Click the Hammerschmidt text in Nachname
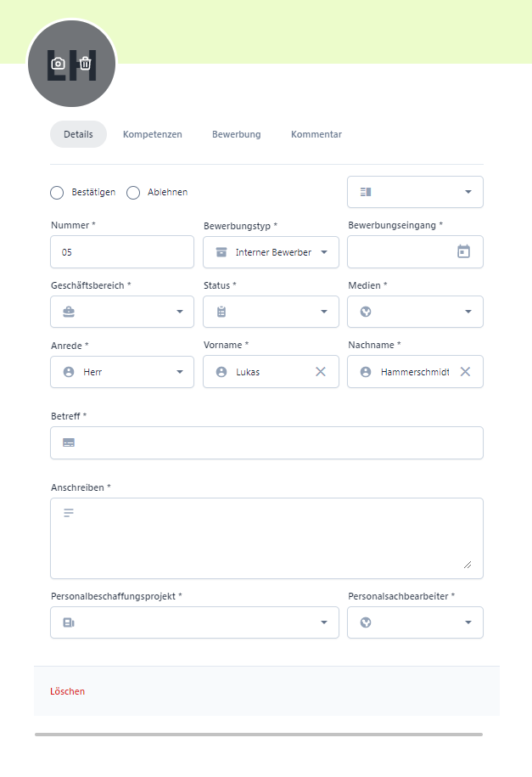 coord(415,372)
